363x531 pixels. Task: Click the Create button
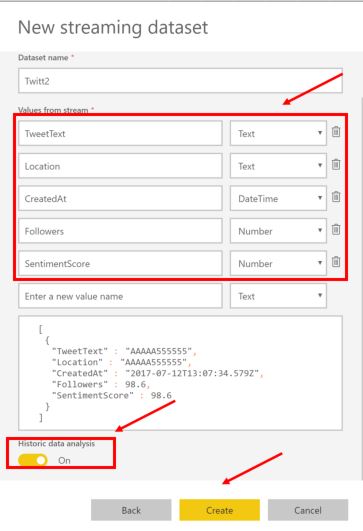(x=219, y=510)
